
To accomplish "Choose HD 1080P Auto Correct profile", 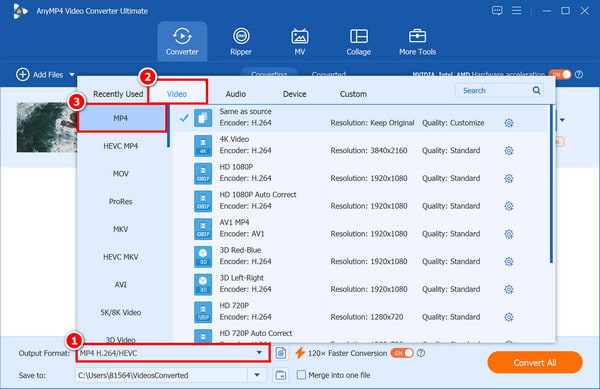I will tap(360, 201).
